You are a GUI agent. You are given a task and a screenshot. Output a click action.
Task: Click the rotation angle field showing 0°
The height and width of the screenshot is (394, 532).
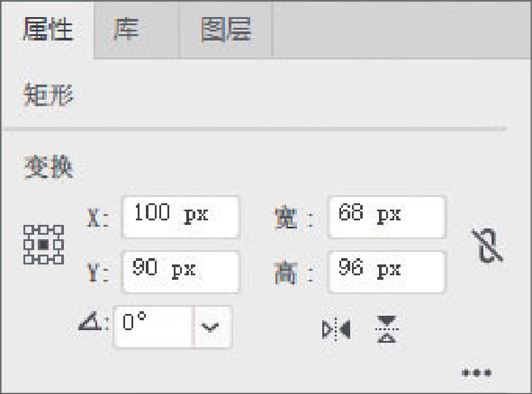pos(154,326)
